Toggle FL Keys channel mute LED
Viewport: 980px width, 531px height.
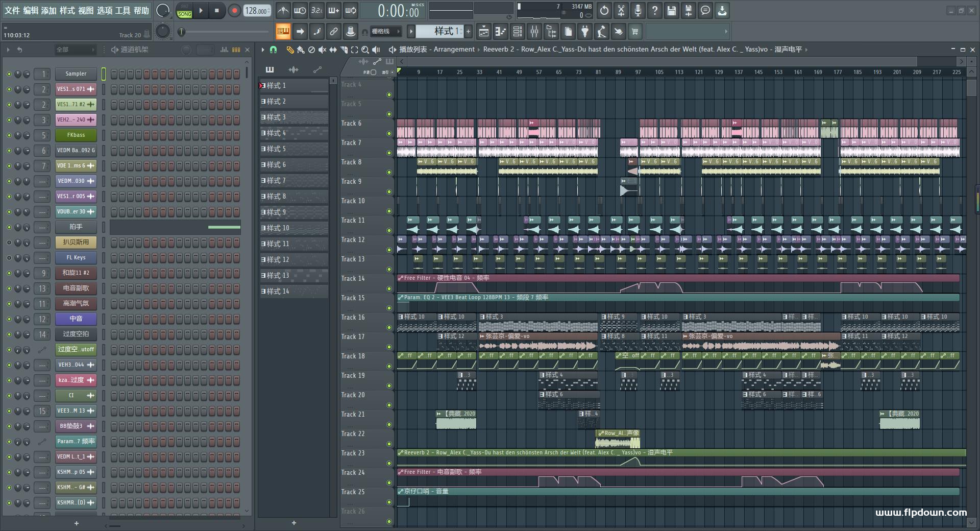coord(9,258)
